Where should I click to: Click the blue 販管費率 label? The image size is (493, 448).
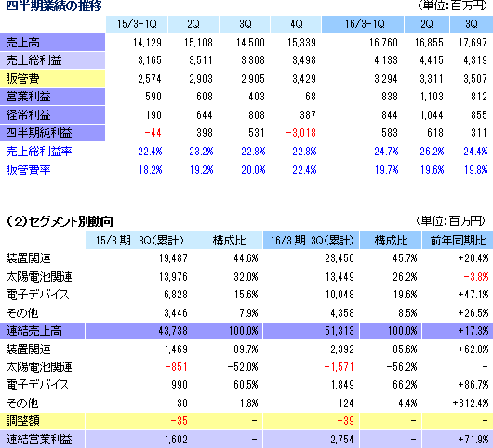[28, 170]
